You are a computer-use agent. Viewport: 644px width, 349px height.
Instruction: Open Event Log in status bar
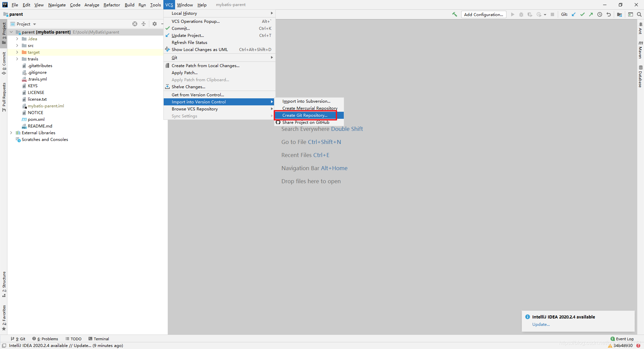622,339
